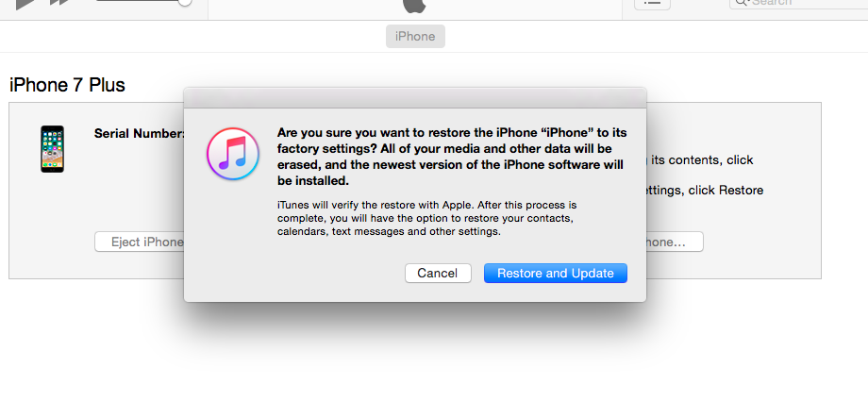Viewport: 868px width, 401px height.
Task: Click the Apple logo in the status display
Action: point(414,5)
